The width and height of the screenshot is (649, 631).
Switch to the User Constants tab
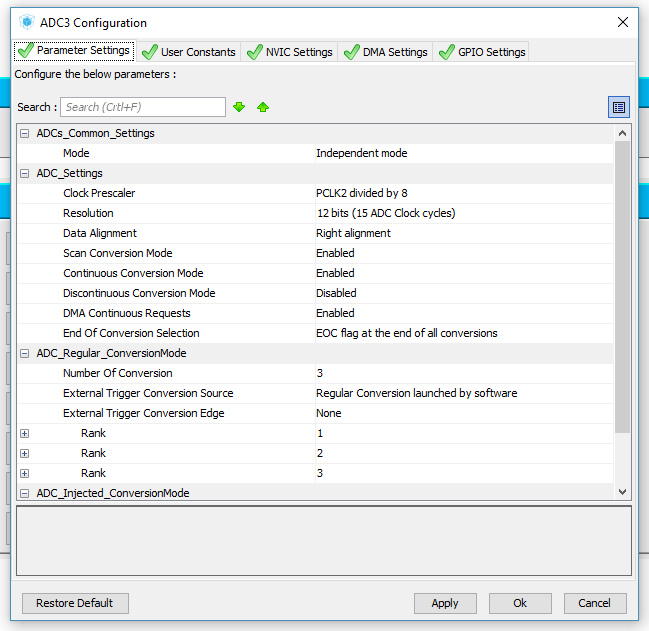tap(189, 52)
